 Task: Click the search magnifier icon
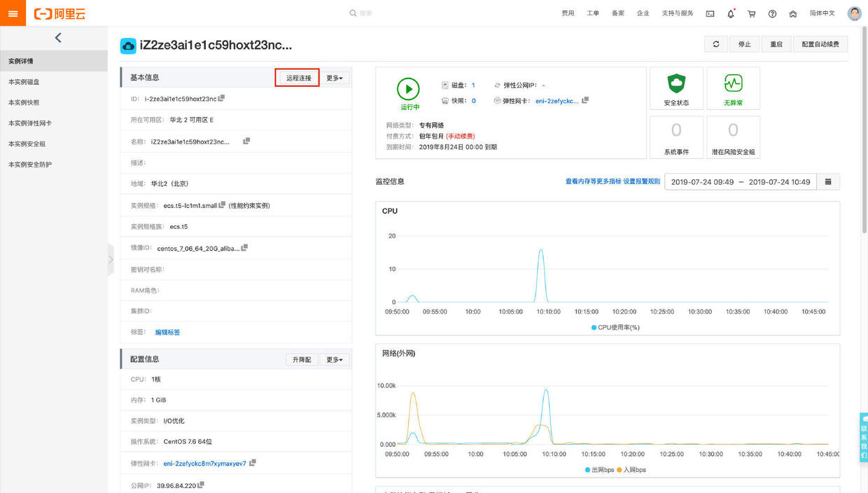pyautogui.click(x=353, y=13)
